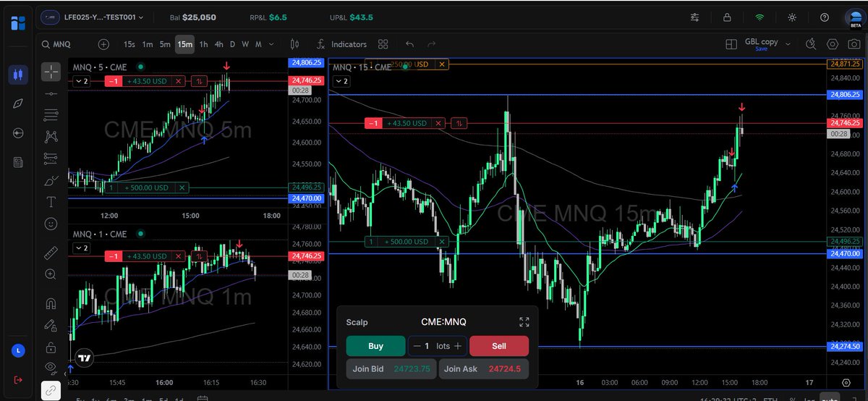Switch to the 1m timeframe

[x=148, y=44]
